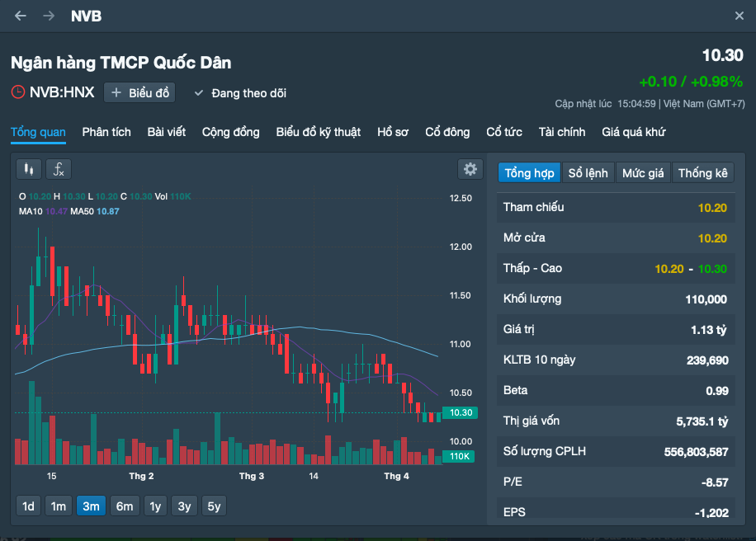Switch to the Tài chính tab
Screen dimensions: 756x541
561,132
